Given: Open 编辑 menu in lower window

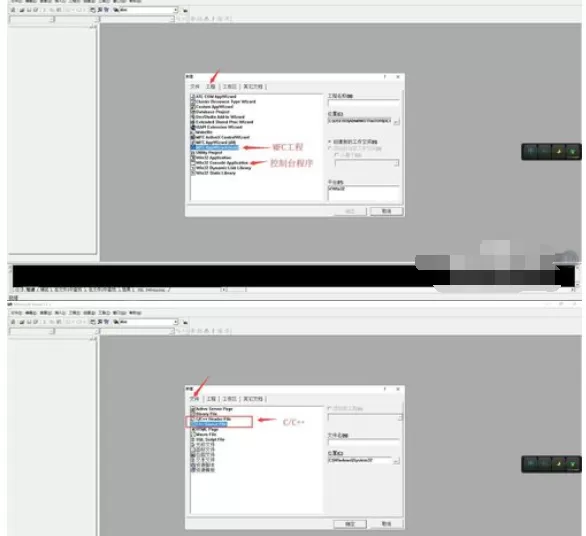Looking at the screenshot, I should coord(31,313).
